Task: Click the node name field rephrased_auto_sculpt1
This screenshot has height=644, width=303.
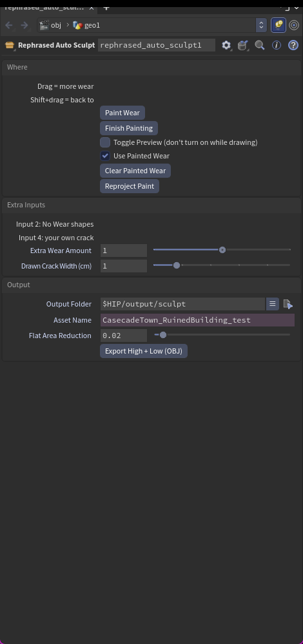Action: tap(156, 45)
